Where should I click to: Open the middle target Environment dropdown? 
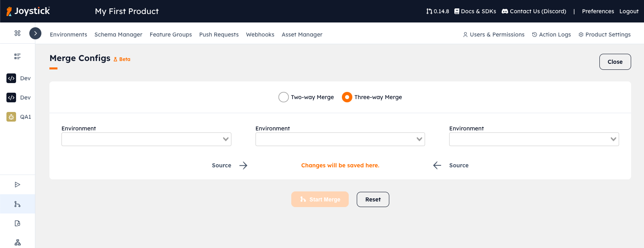340,139
